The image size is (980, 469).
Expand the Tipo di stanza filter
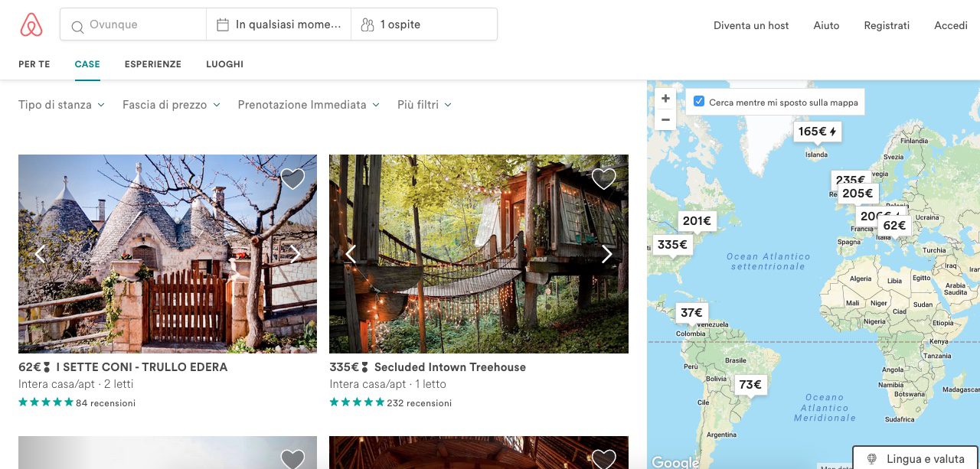(61, 105)
